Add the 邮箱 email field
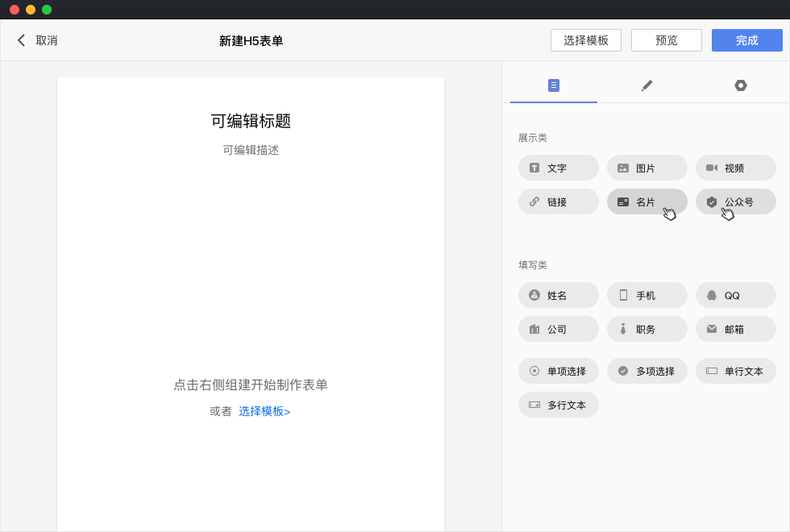Image resolution: width=790 pixels, height=532 pixels. [x=735, y=330]
